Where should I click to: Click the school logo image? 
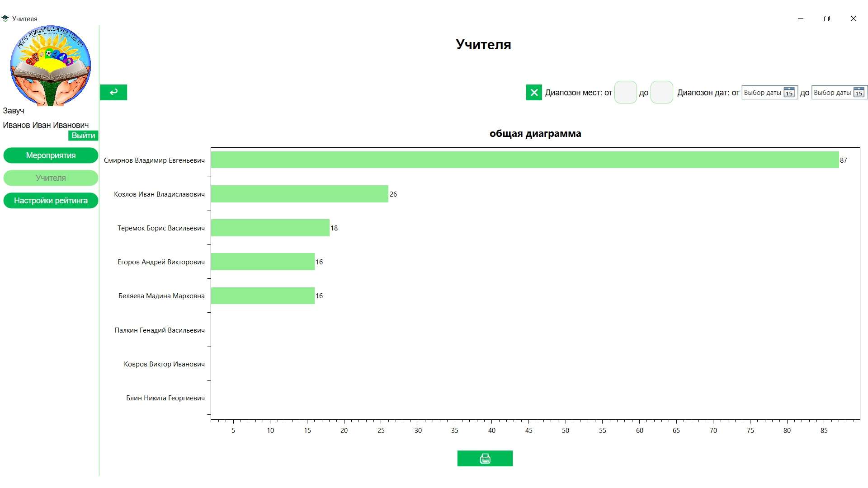point(50,66)
